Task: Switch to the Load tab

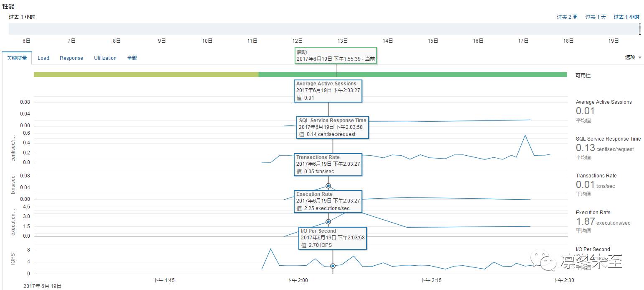Action: 43,58
